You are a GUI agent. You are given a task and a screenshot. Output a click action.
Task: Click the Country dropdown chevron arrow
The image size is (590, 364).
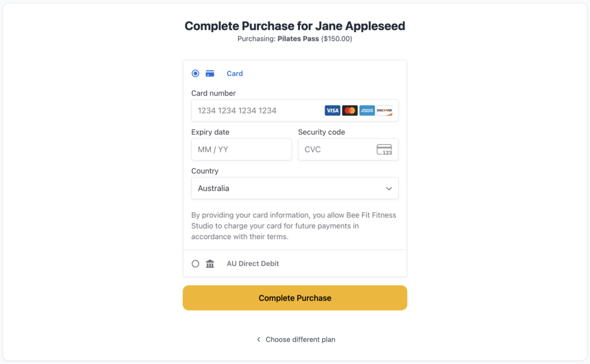[x=389, y=188]
